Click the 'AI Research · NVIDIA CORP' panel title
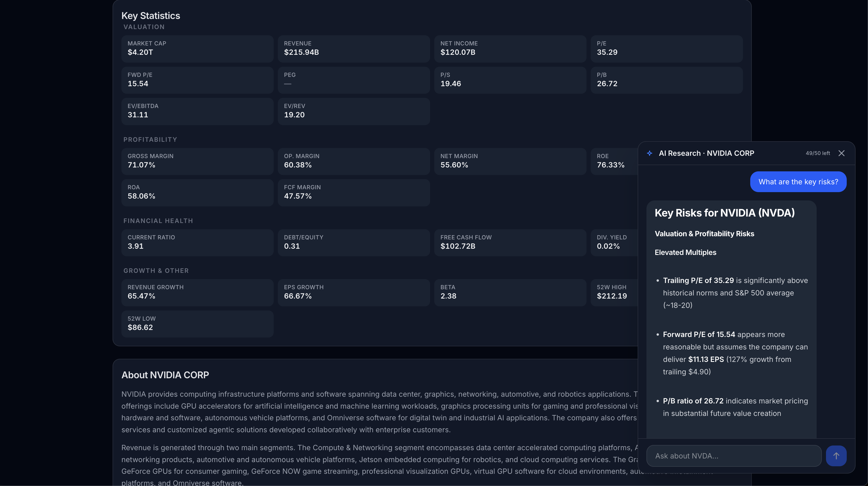868x486 pixels. tap(706, 153)
